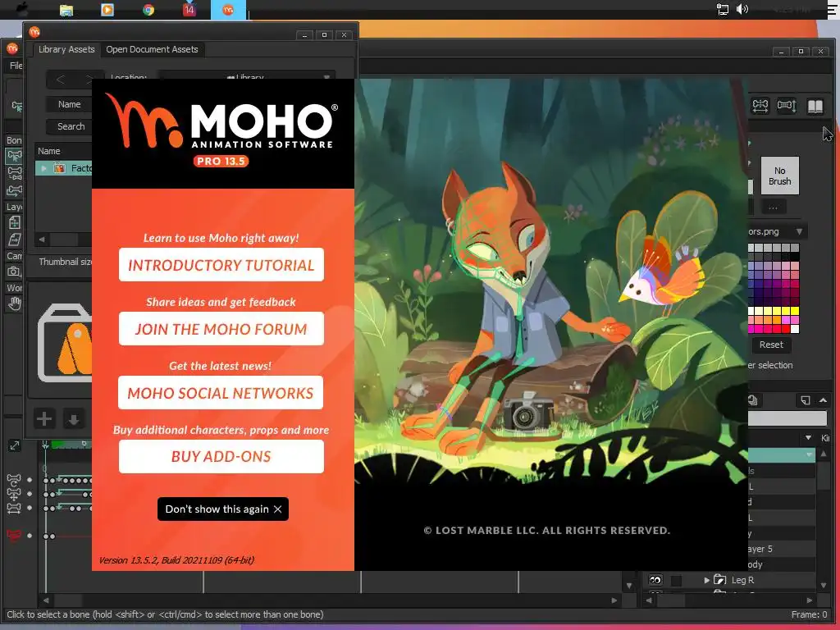
Task: Open the dropdown on the highlighted teal layer row
Action: click(x=809, y=455)
